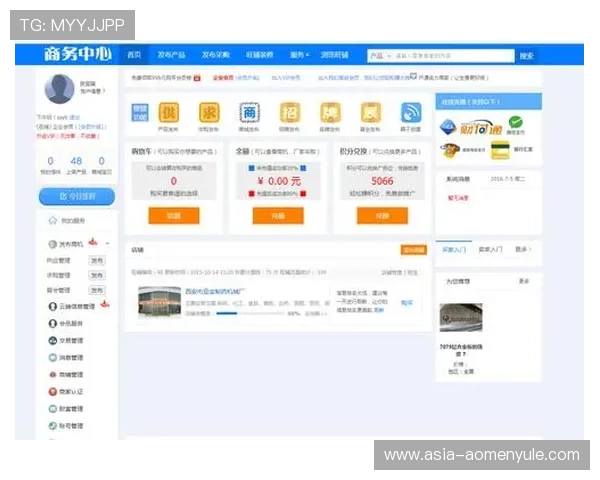Open the blue stamp-style 商 icon
600x480 pixels.
[x=249, y=113]
